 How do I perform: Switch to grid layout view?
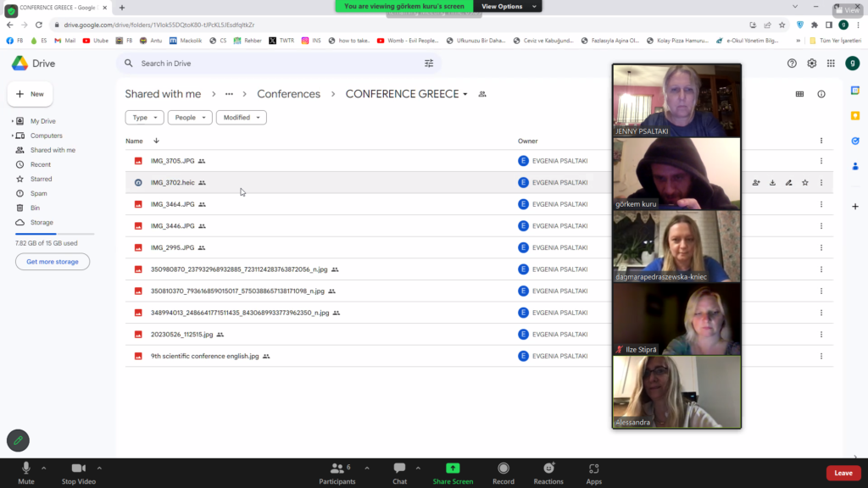[799, 94]
